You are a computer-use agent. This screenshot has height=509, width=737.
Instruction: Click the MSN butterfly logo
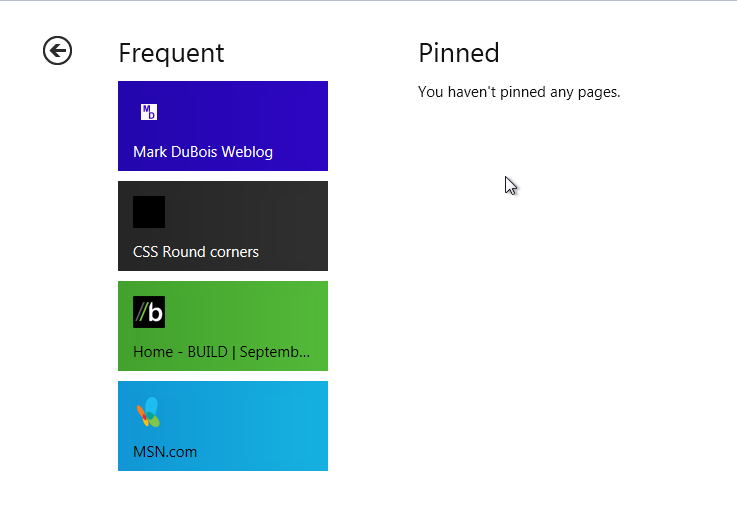point(149,412)
